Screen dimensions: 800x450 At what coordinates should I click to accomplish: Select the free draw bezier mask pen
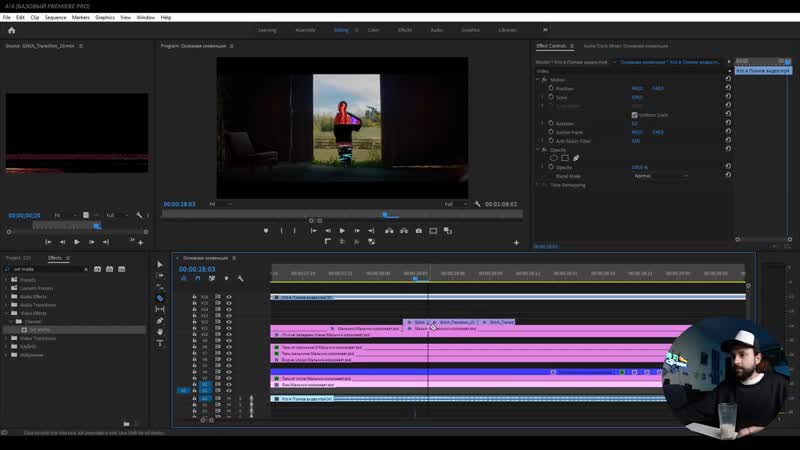(576, 158)
